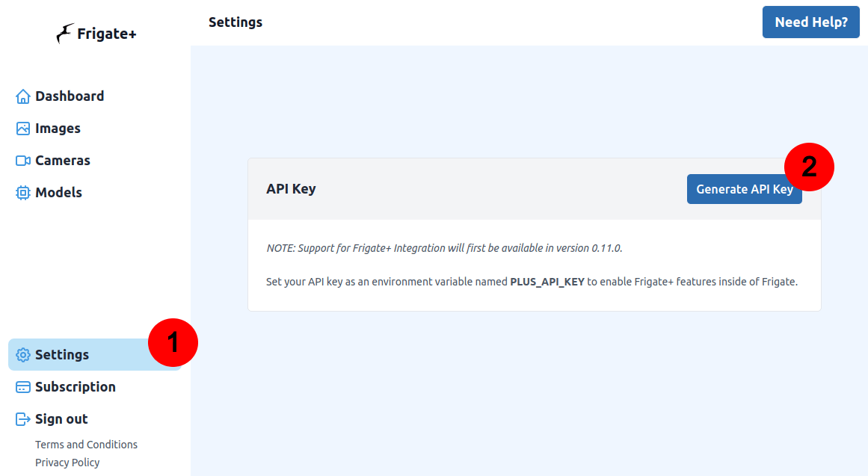Go to the Models page
This screenshot has height=476, width=868.
tap(59, 192)
